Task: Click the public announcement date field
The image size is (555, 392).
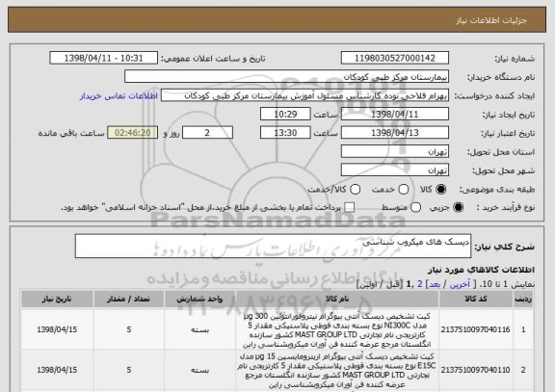Action: [x=104, y=58]
